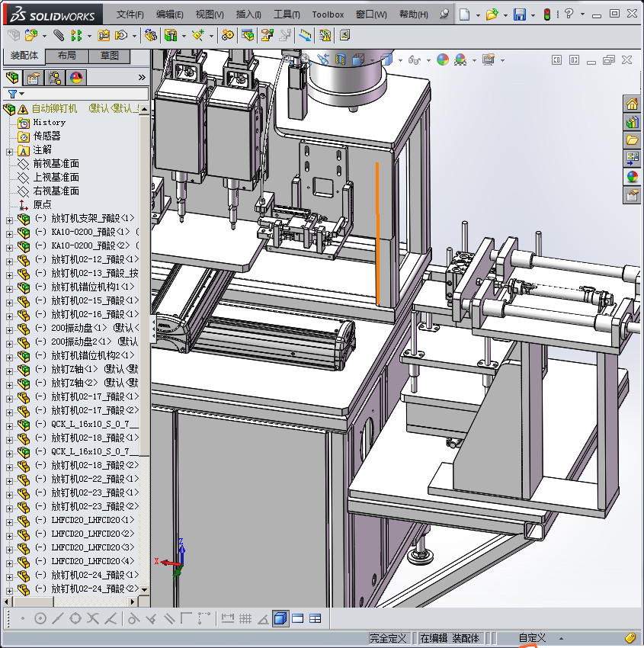Open the Appearances tab in right task pane

632,177
